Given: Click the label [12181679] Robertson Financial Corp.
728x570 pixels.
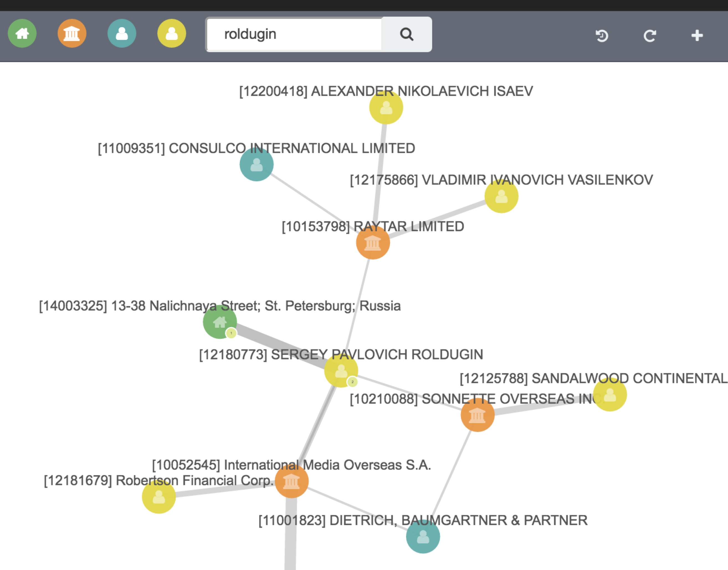Looking at the screenshot, I should click(x=159, y=480).
